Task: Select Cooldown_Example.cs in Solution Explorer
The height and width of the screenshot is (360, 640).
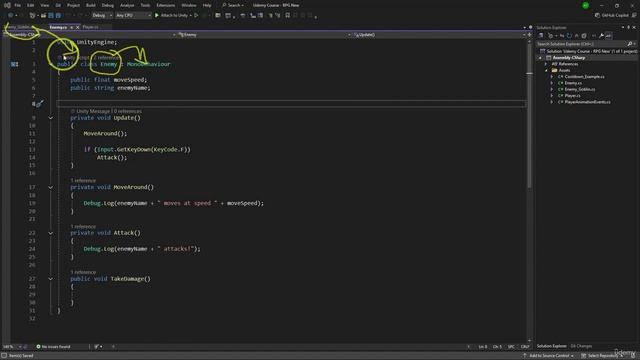Action: (584, 77)
